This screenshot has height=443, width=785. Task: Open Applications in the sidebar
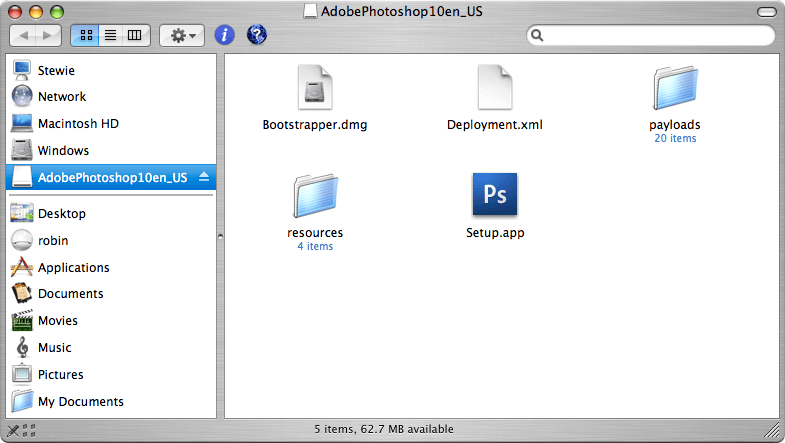point(111,267)
